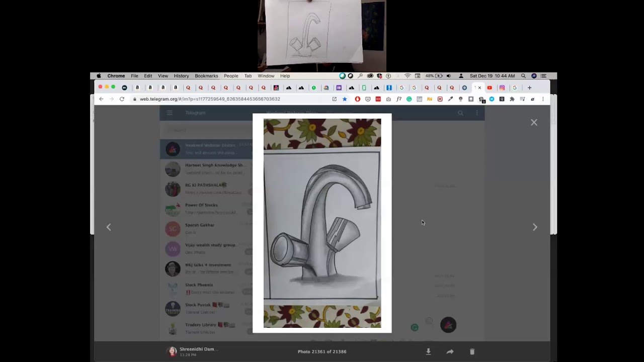The width and height of the screenshot is (644, 362).
Task: Switch to the Instagram tab
Action: 502,87
